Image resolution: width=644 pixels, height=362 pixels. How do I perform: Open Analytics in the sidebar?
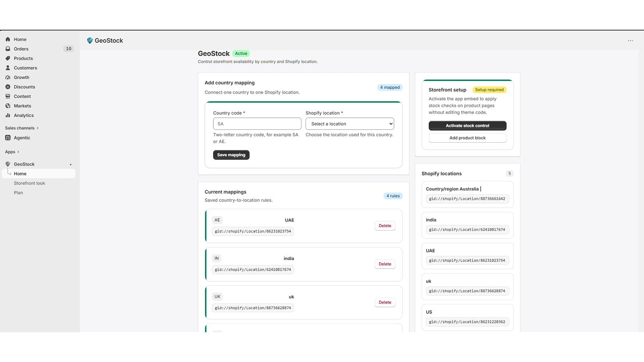coord(24,115)
